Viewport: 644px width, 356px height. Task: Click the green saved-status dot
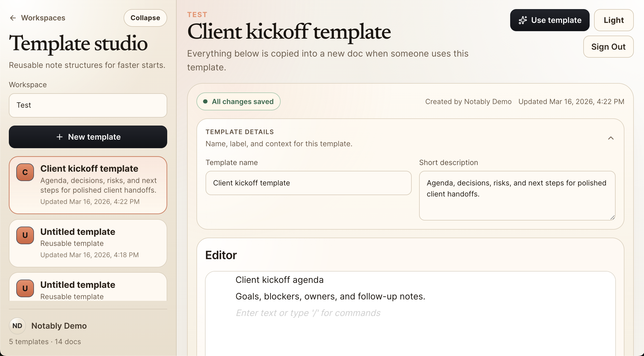206,102
